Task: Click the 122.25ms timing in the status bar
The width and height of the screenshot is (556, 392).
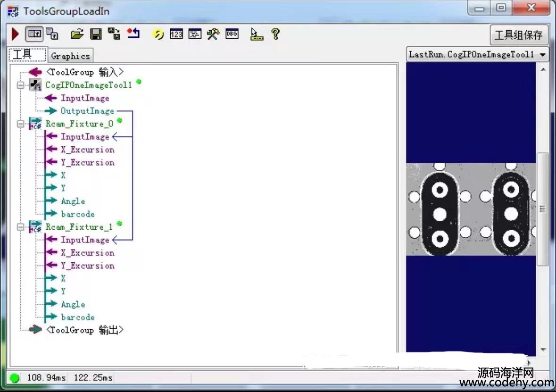Action: (93, 378)
